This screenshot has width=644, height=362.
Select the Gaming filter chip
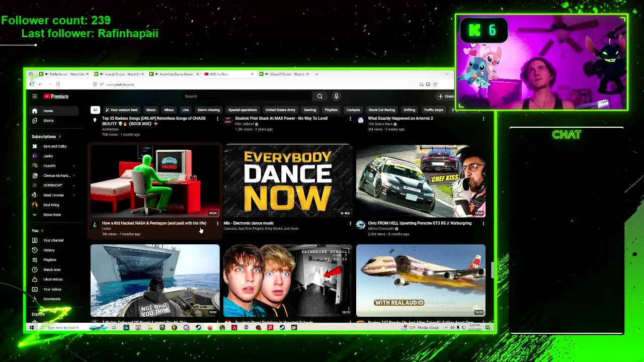pos(310,110)
